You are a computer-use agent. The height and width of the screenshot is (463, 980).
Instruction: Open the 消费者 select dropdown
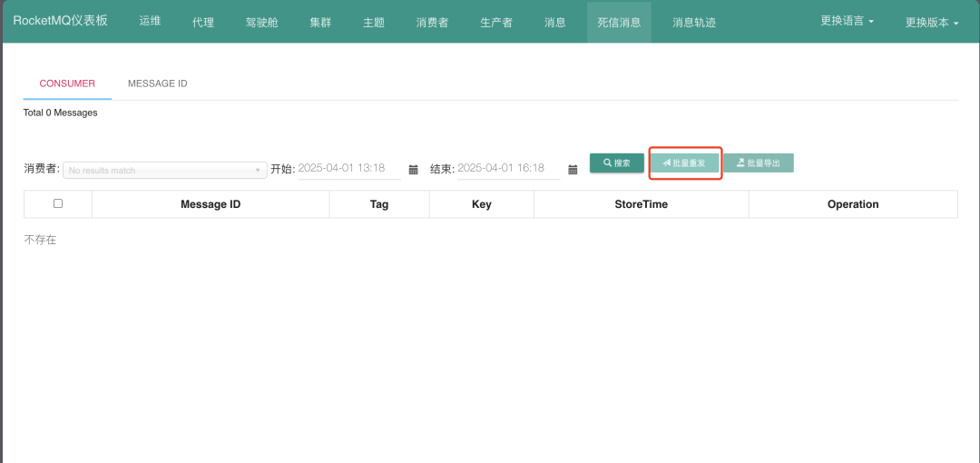click(165, 170)
